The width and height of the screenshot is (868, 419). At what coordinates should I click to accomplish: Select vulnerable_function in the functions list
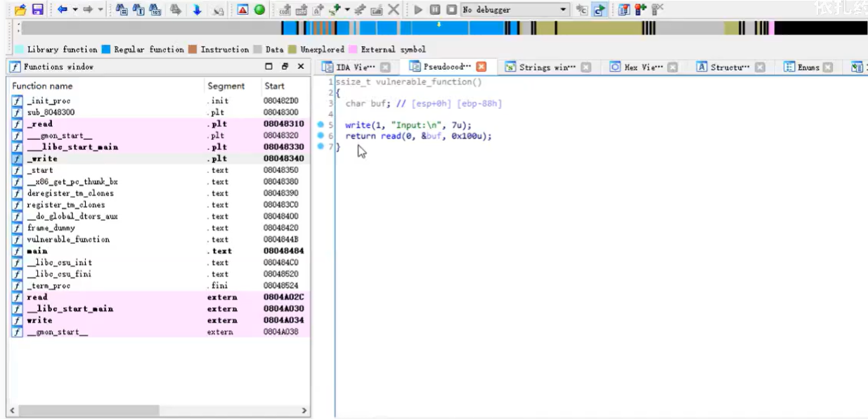click(160, 240)
